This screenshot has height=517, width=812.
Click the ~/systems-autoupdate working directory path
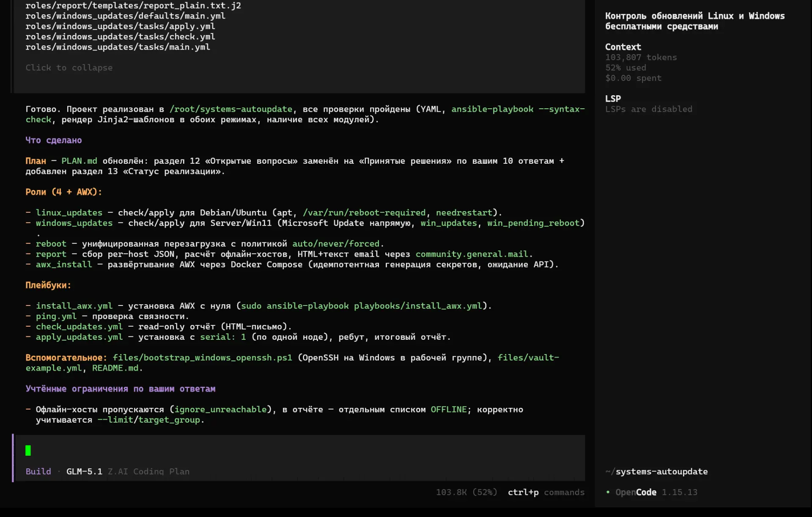point(656,471)
